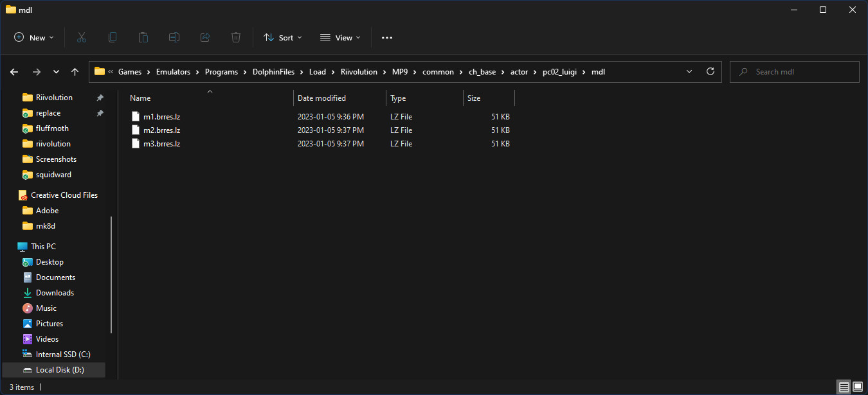
Task: Refresh the current folder view
Action: pyautogui.click(x=710, y=72)
